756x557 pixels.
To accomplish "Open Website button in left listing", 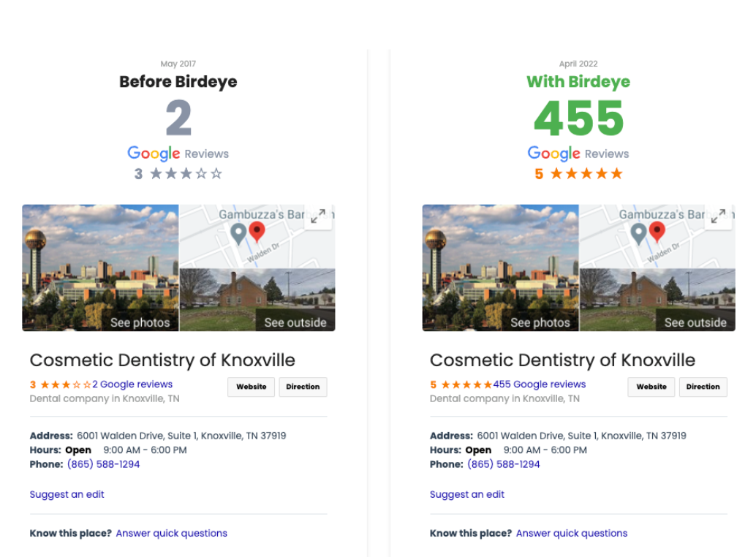I will (x=252, y=387).
